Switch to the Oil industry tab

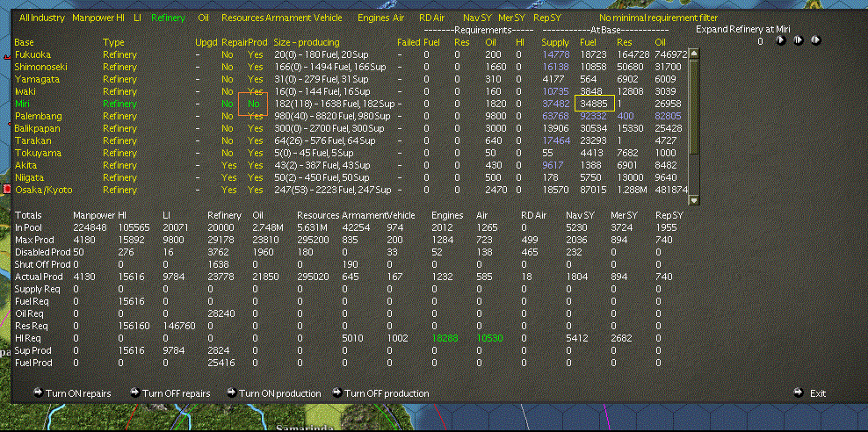pos(203,17)
